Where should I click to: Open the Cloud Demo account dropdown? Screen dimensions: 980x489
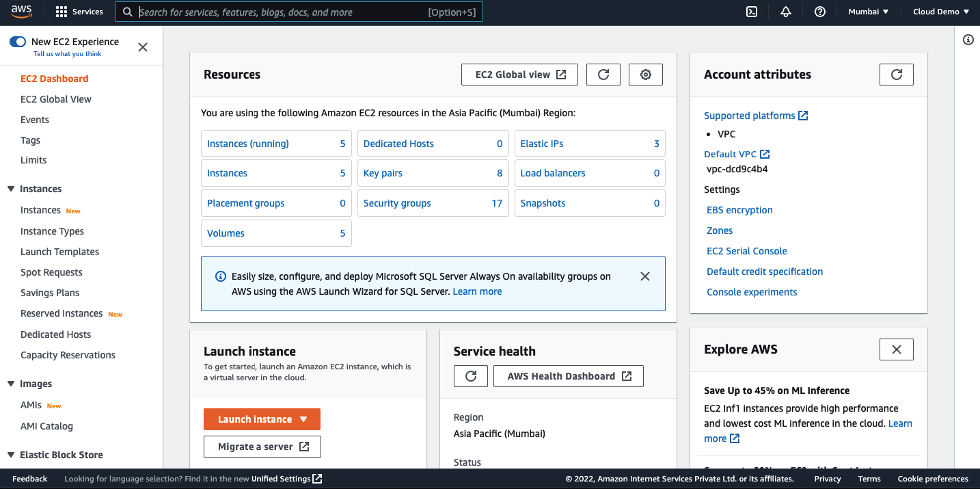941,12
